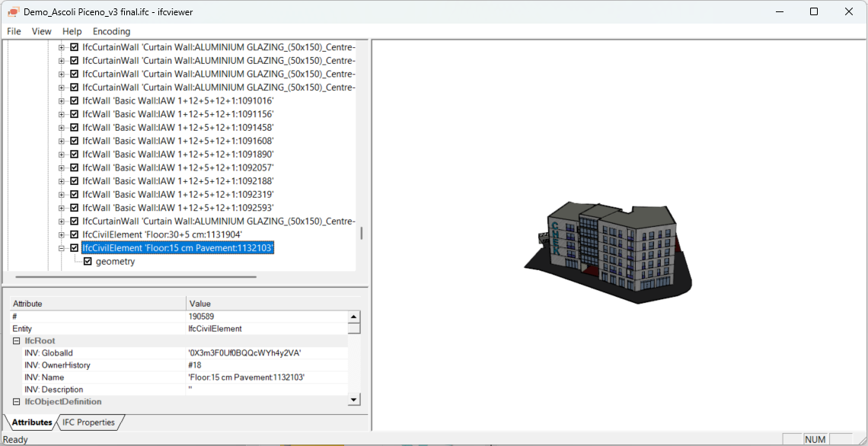868x446 pixels.
Task: Click the attributes panel scroll down arrow
Action: pyautogui.click(x=353, y=400)
